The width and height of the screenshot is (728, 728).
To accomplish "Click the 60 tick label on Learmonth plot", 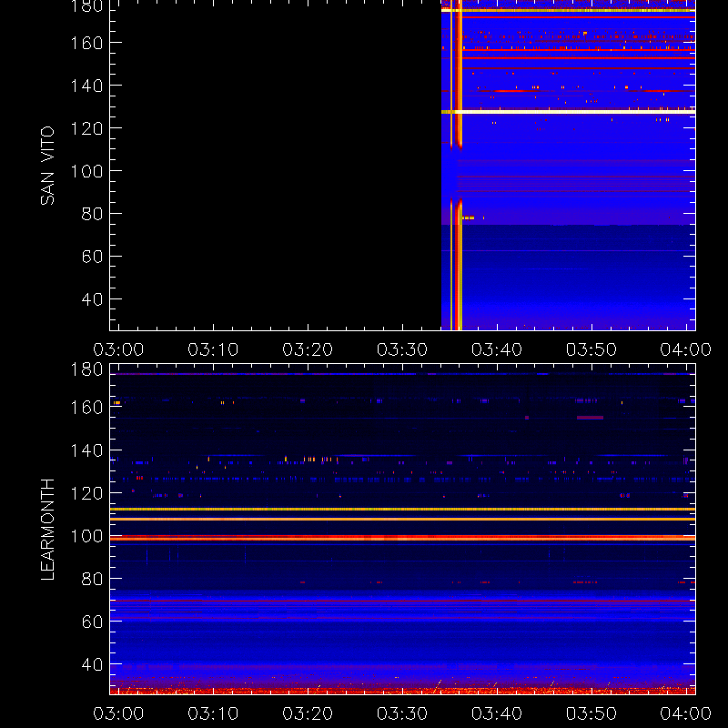I will coord(93,622).
